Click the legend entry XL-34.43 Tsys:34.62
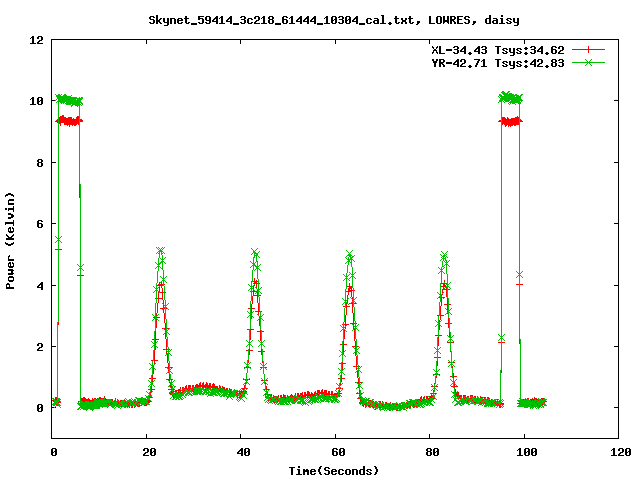 498,50
